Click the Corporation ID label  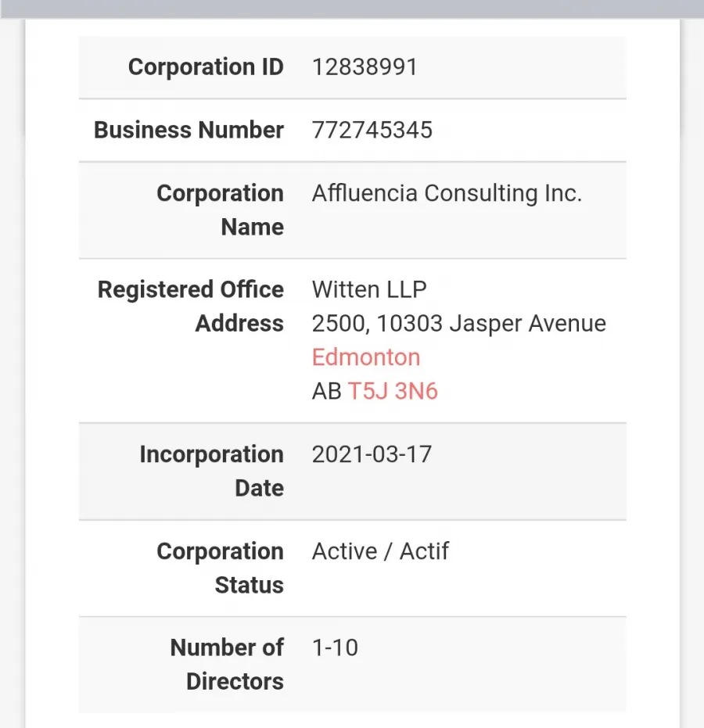point(206,67)
